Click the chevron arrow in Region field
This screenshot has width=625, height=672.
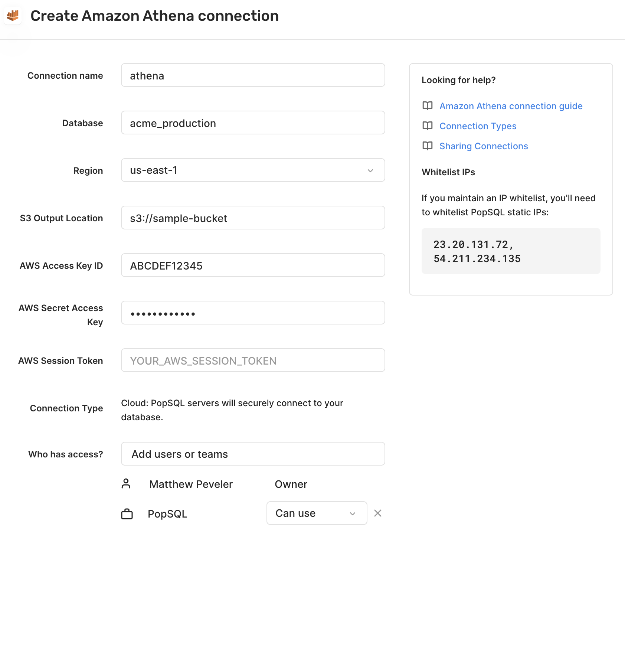(x=370, y=170)
